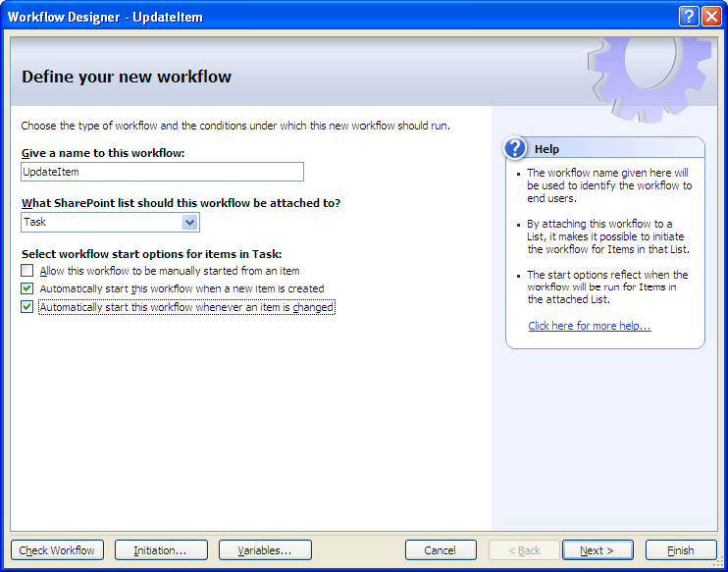Open the Variables dialog button
The height and width of the screenshot is (572, 728).
pyautogui.click(x=265, y=550)
